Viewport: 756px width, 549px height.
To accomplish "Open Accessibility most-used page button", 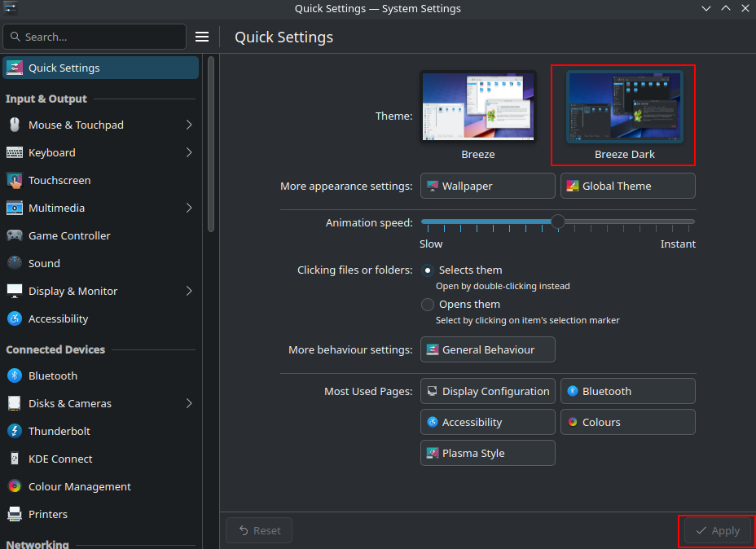I will click(487, 422).
